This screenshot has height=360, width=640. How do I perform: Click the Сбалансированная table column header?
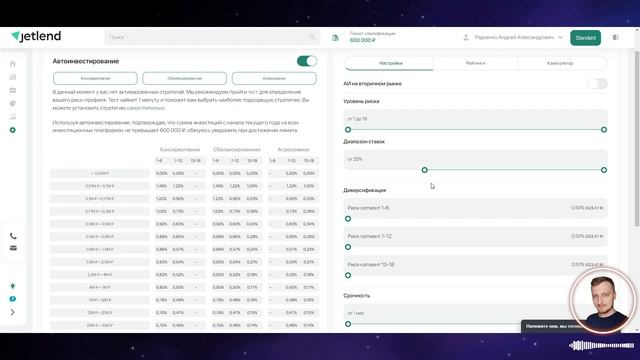(x=236, y=150)
